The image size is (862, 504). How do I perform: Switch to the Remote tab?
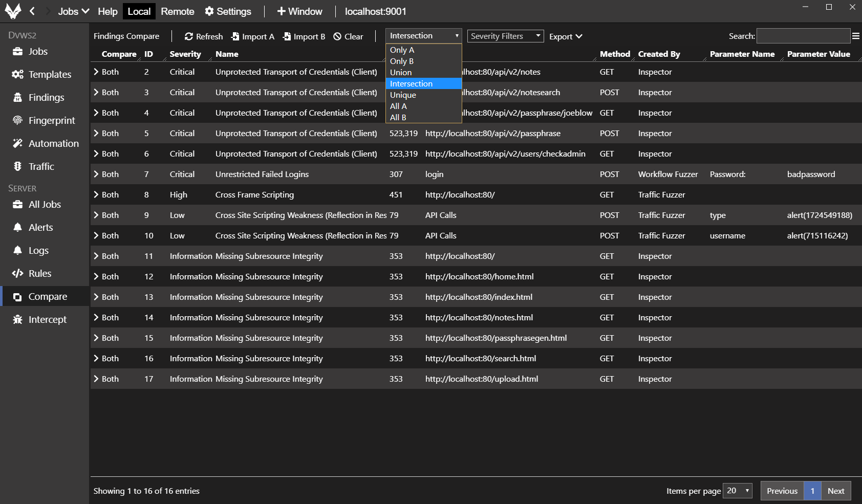click(177, 11)
